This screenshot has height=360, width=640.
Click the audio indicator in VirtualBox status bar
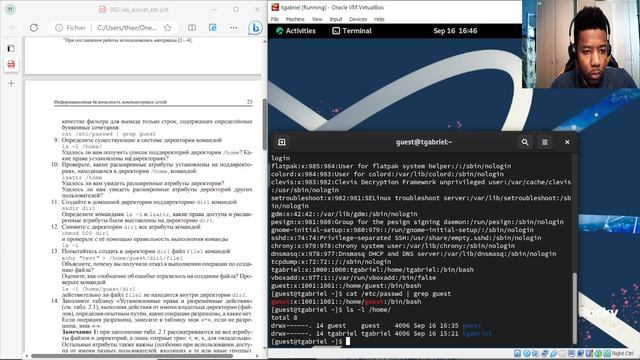point(536,353)
